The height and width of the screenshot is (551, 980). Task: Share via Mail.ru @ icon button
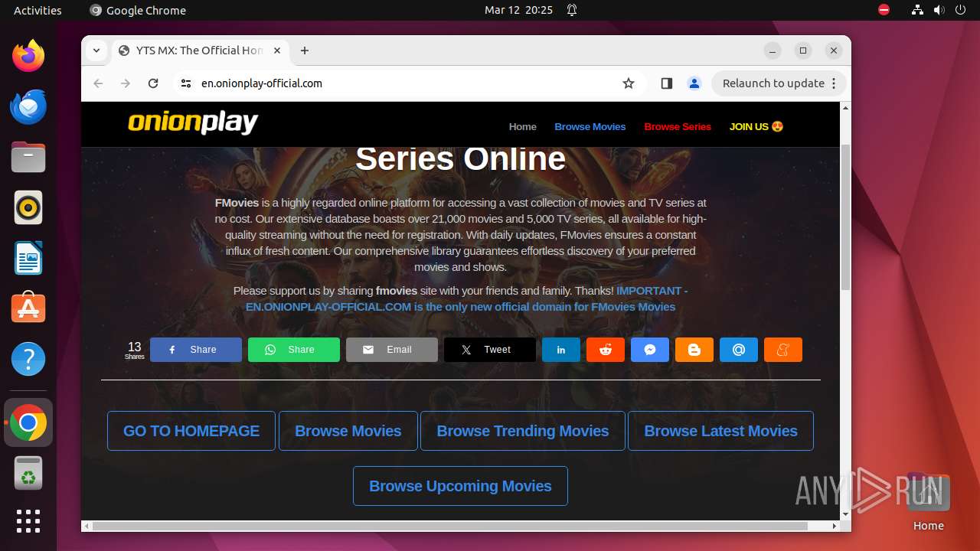click(x=739, y=350)
